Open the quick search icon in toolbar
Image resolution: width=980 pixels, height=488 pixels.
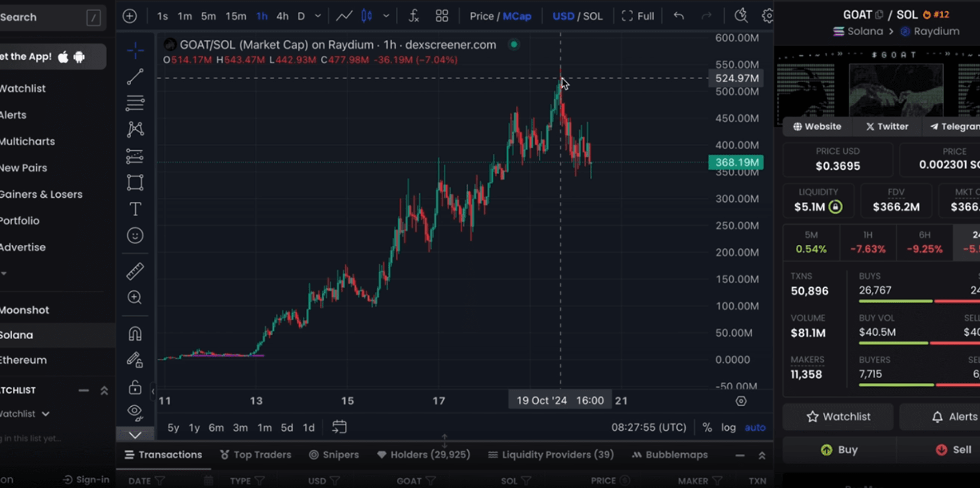tap(740, 16)
